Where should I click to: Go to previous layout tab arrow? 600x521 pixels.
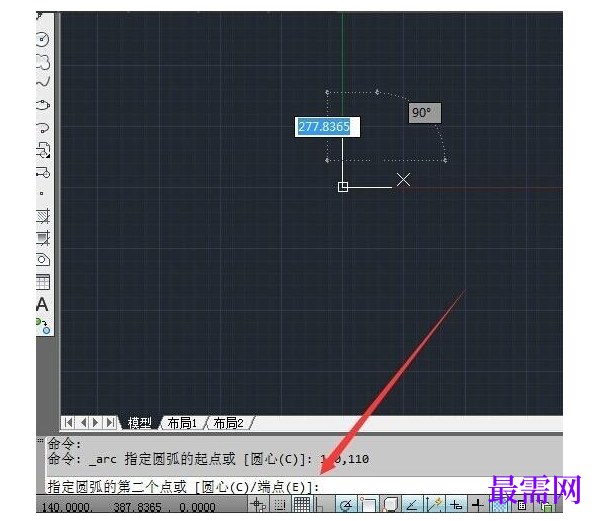(83, 423)
